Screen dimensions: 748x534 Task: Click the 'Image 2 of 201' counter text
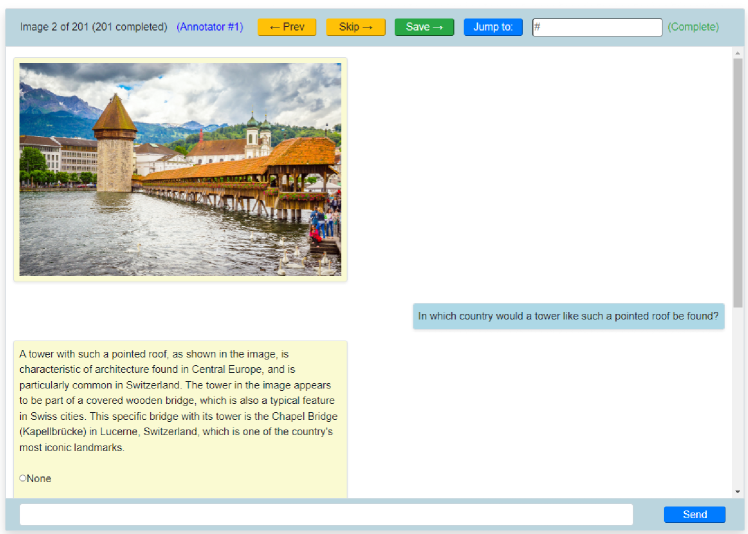(x=94, y=27)
